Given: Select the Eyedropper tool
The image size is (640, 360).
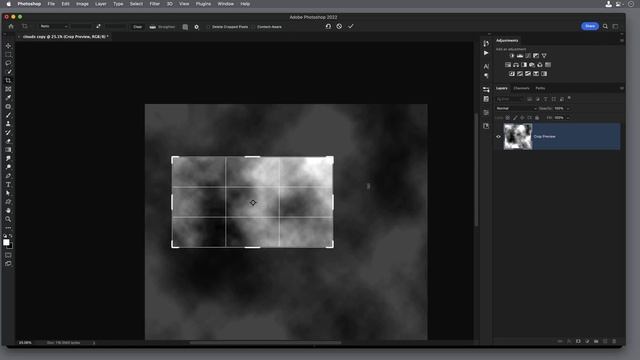Looking at the screenshot, I should pos(8,98).
